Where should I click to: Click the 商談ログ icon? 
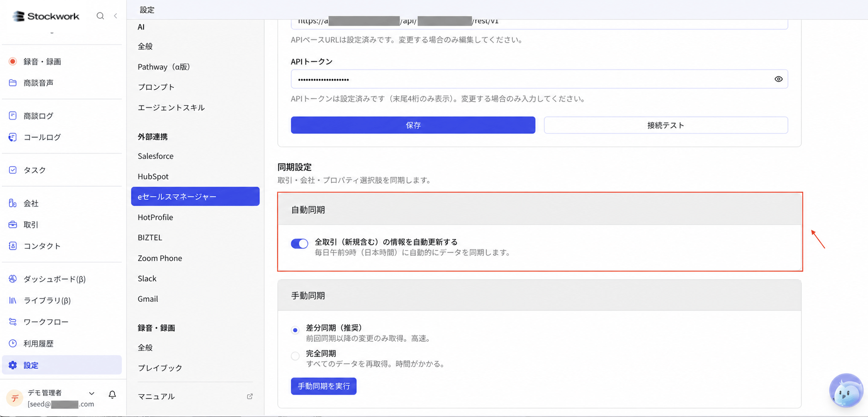tap(13, 116)
